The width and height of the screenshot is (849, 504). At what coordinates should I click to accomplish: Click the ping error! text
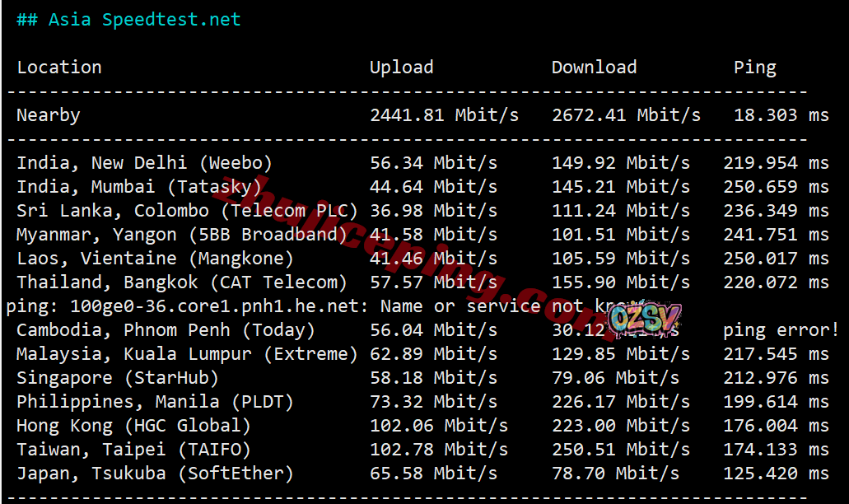(x=781, y=330)
